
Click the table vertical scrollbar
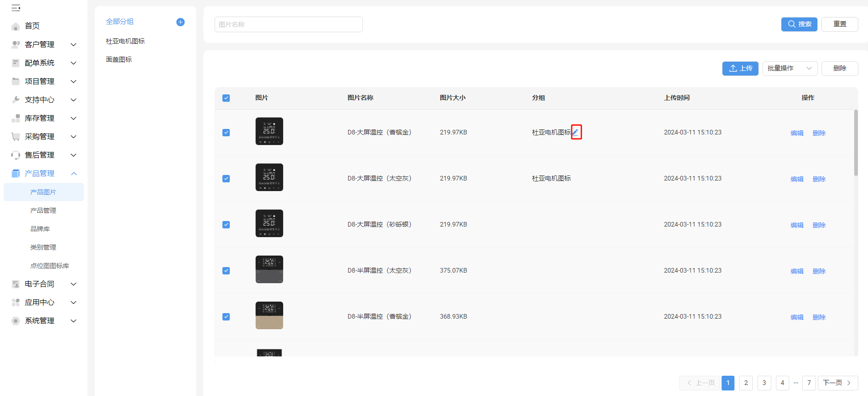tap(856, 143)
